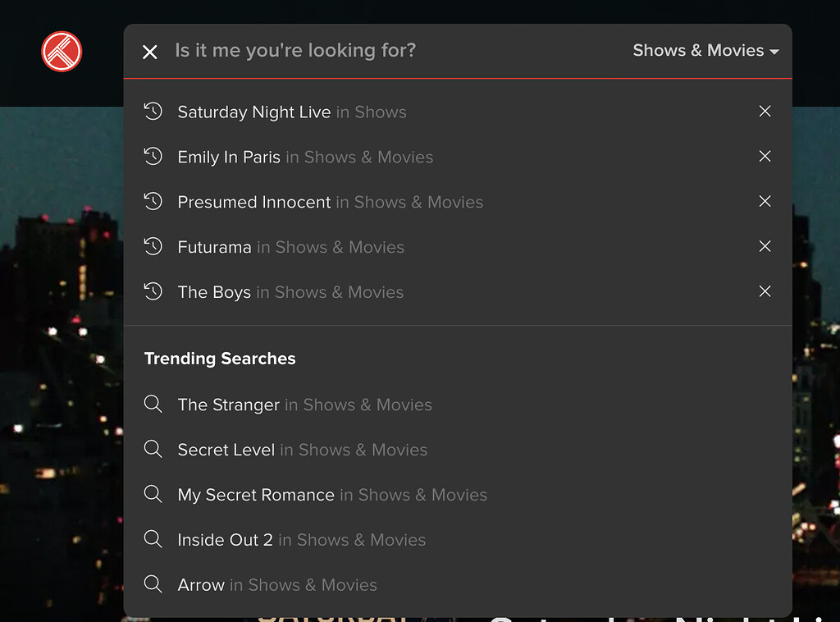Click inside the search input field
The width and height of the screenshot is (840, 622).
click(x=328, y=50)
